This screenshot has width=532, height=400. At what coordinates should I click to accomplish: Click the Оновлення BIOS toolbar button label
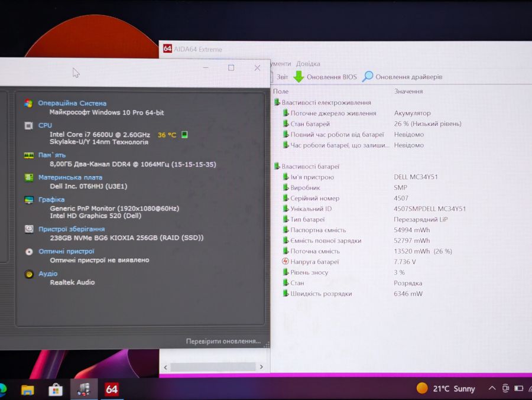332,77
